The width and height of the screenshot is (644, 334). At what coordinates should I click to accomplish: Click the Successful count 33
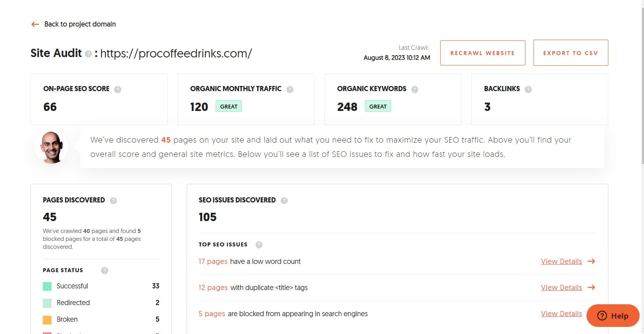(x=156, y=286)
